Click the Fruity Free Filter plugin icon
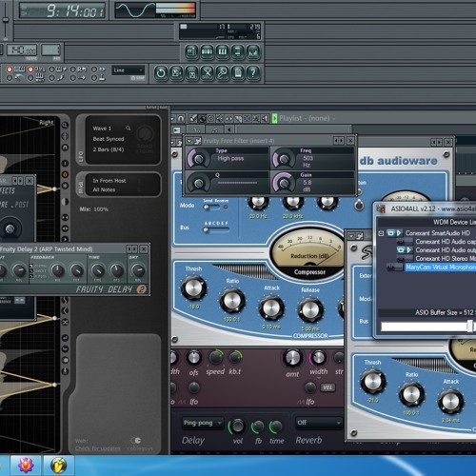The image size is (476, 476). point(197,141)
